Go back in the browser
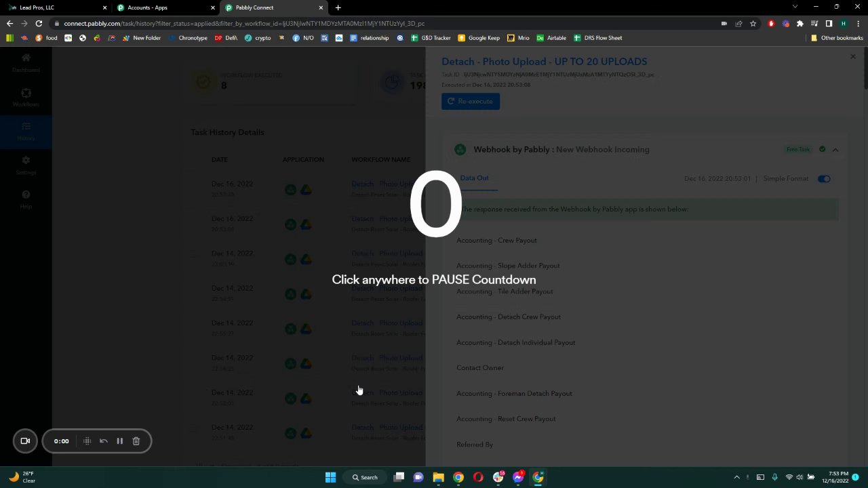 (x=9, y=24)
